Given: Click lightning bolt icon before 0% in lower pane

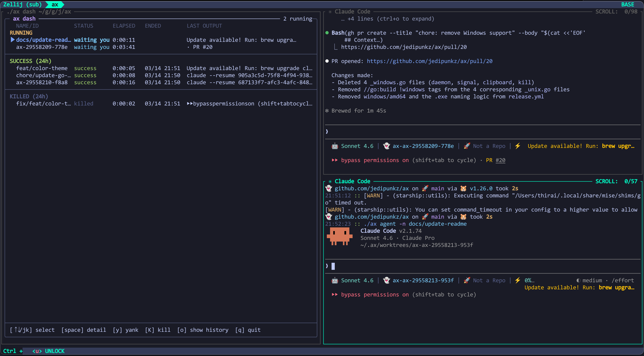Looking at the screenshot, I should click(518, 280).
